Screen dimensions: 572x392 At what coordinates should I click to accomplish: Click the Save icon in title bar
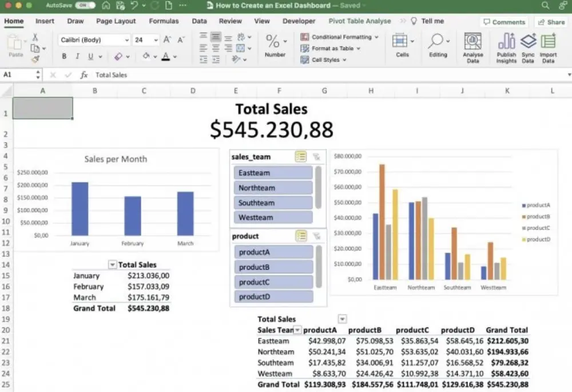click(x=120, y=6)
